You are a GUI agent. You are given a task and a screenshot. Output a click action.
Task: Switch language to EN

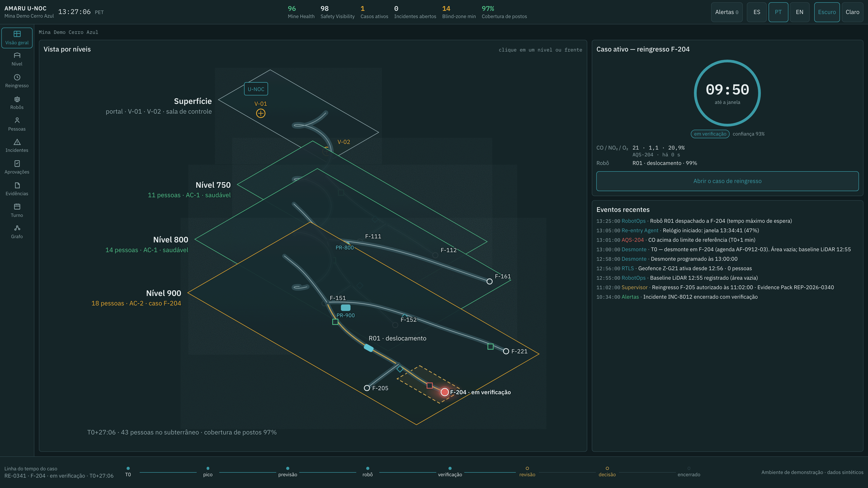(800, 12)
